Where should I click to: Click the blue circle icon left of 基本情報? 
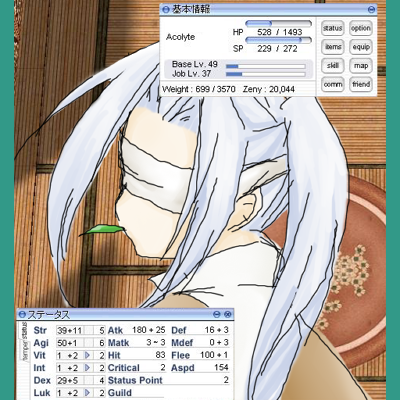click(166, 9)
